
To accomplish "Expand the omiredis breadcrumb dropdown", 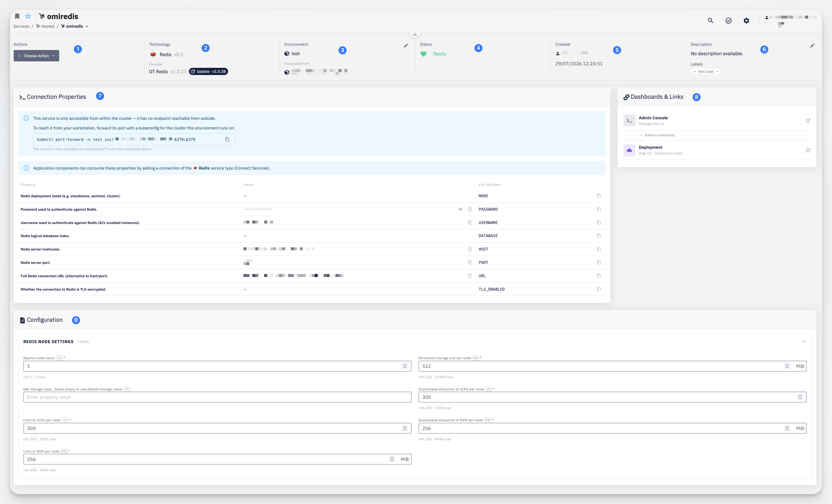I will [x=87, y=26].
